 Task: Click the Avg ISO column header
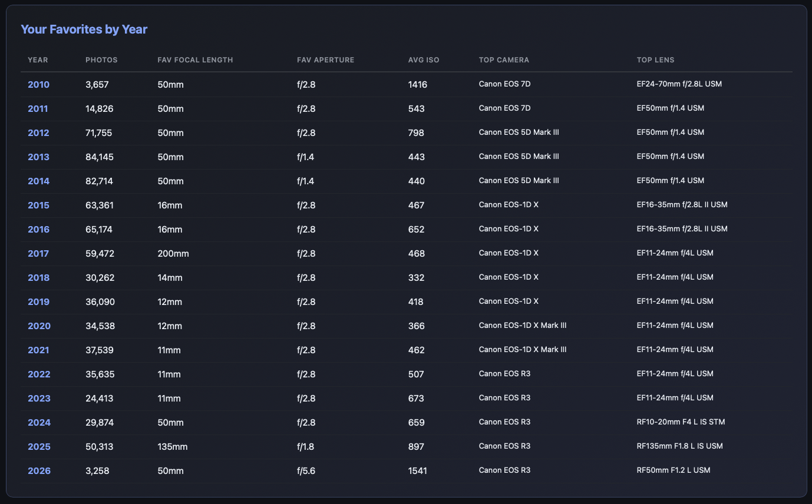(424, 60)
